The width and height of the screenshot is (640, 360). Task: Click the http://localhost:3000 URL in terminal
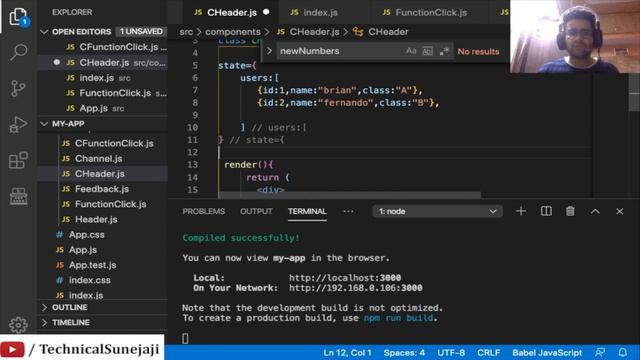pos(345,278)
